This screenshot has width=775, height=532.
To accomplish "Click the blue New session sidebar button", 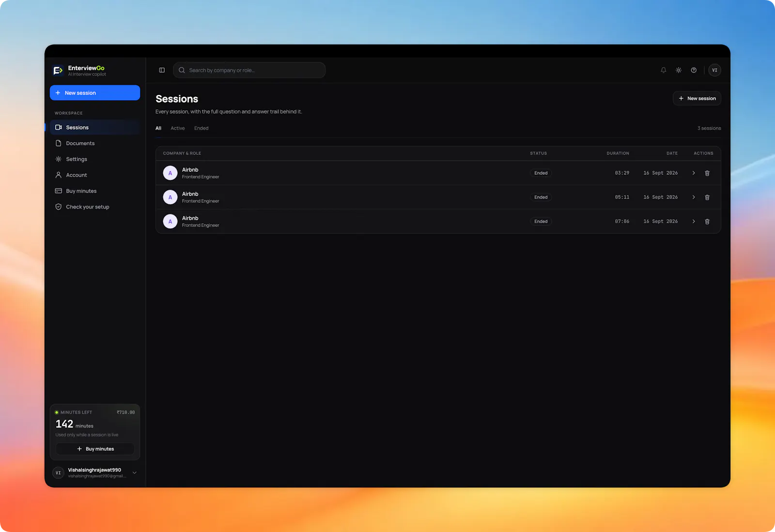I will click(x=95, y=93).
